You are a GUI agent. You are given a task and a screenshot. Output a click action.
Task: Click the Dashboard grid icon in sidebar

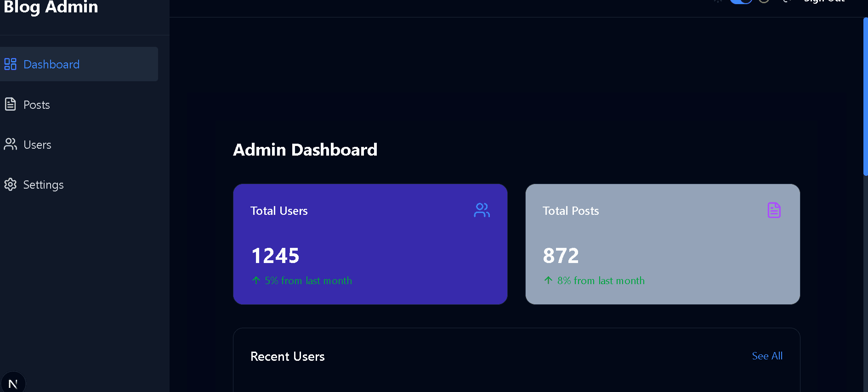[x=10, y=64]
